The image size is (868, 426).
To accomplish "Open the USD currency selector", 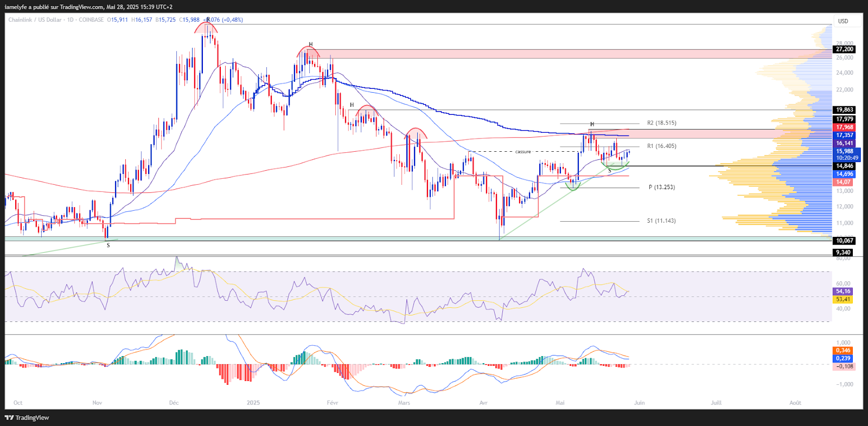I will 843,21.
